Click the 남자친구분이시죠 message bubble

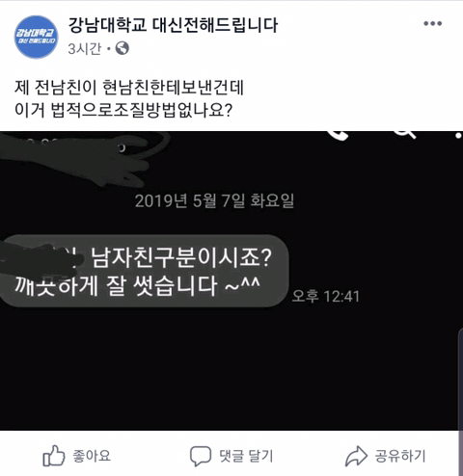click(x=144, y=271)
